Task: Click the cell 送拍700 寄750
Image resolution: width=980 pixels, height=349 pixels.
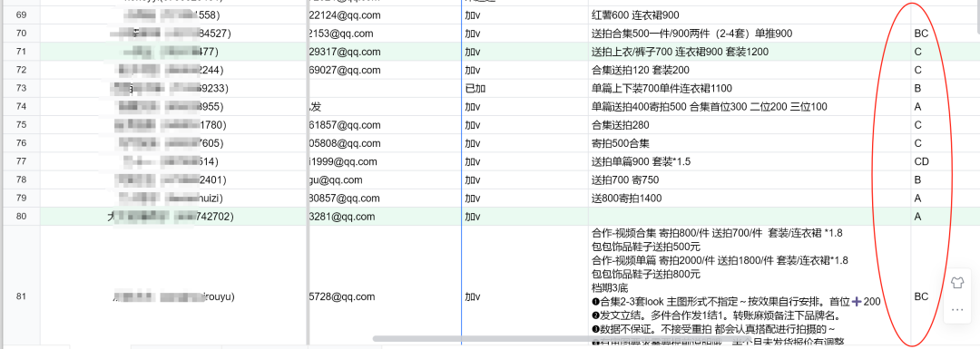Action: [x=749, y=179]
